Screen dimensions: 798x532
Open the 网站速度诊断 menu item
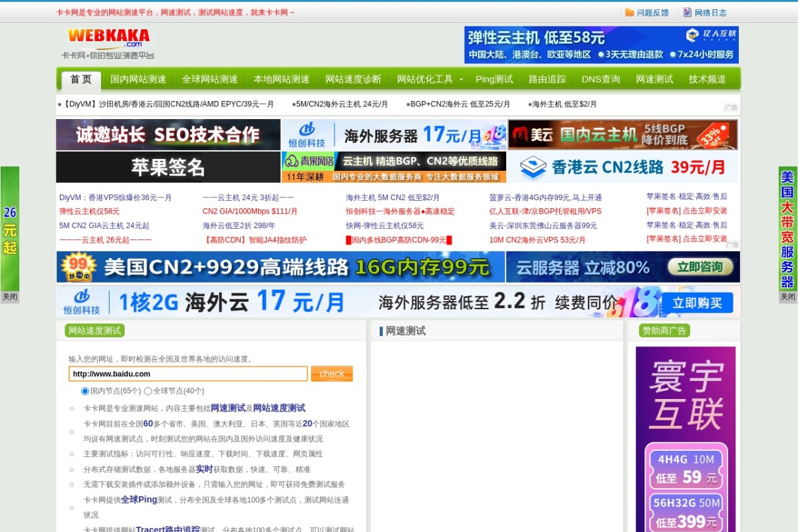click(x=354, y=79)
